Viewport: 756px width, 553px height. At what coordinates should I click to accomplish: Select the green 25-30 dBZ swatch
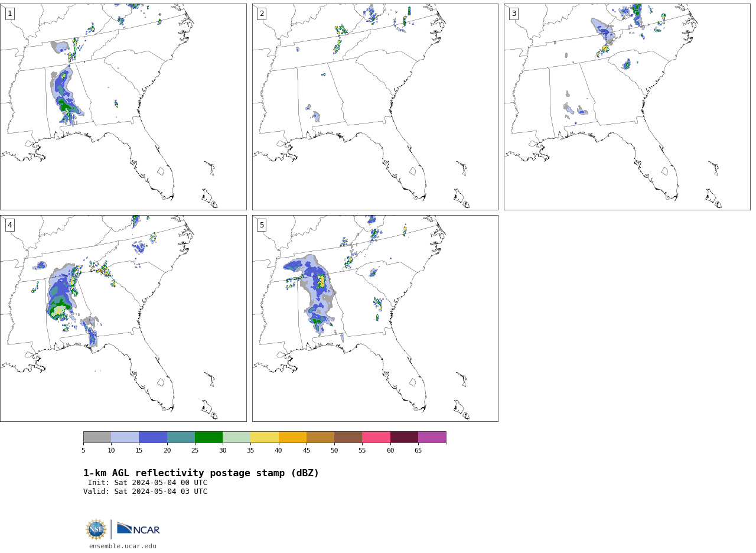point(208,437)
